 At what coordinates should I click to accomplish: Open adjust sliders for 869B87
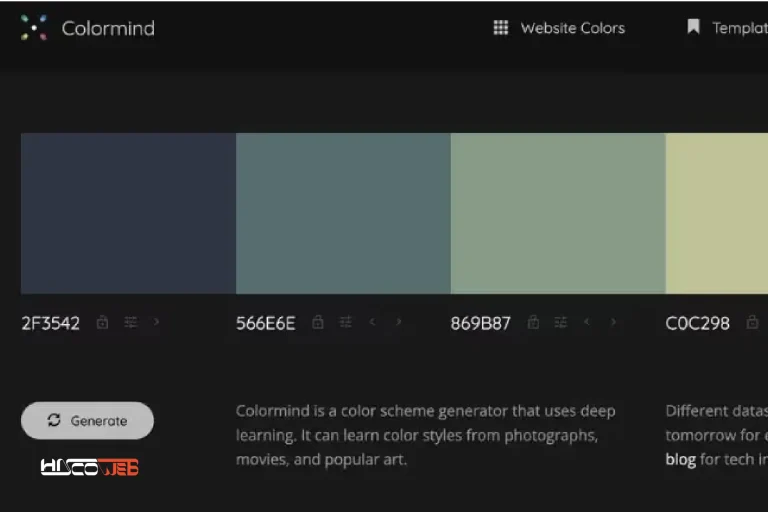point(560,322)
